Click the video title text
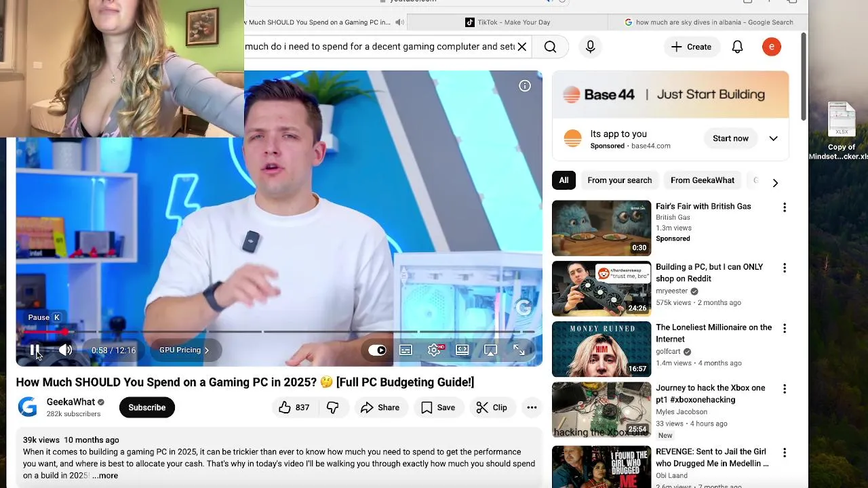This screenshot has width=868, height=488. [245, 382]
